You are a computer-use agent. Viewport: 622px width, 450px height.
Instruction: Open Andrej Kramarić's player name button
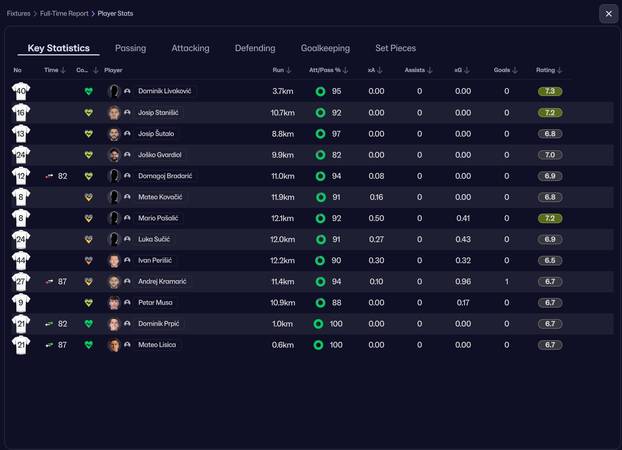[x=162, y=282]
